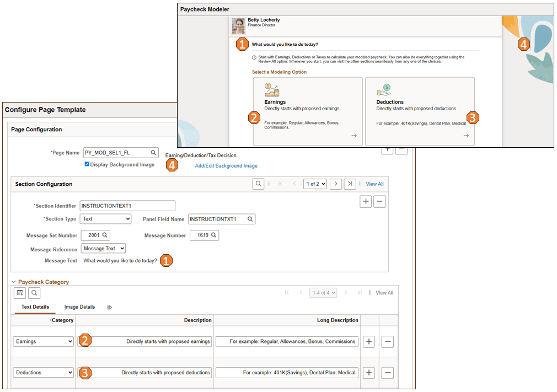
Task: Click the Paycheck Category grid search icon
Action: (x=34, y=293)
